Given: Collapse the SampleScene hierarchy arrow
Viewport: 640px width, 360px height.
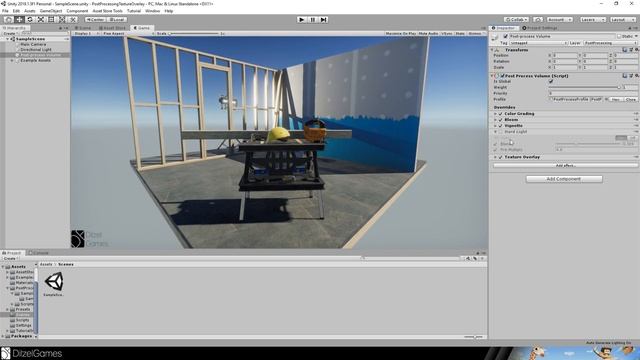Looking at the screenshot, I should 7,39.
